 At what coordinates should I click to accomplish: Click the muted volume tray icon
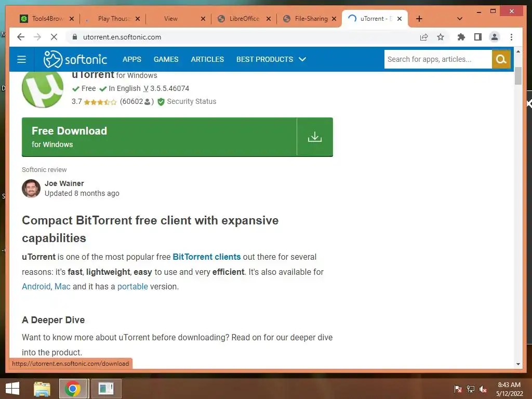483,389
